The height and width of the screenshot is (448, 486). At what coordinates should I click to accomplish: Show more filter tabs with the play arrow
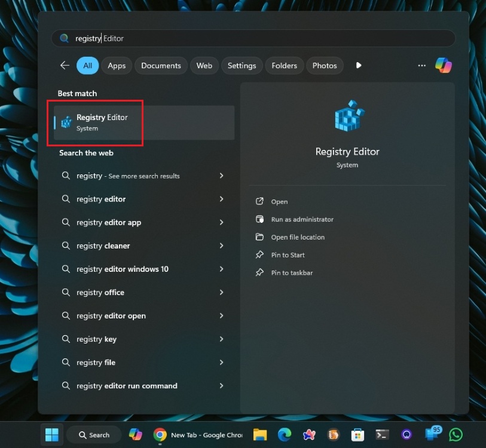(359, 65)
